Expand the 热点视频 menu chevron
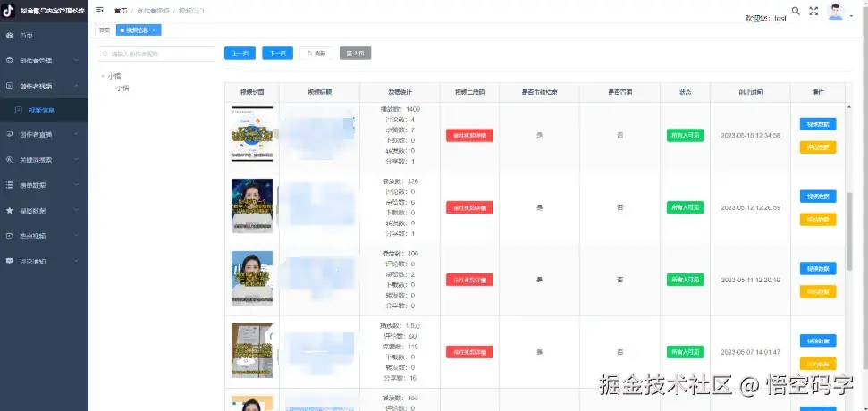868x411 pixels. coord(76,236)
